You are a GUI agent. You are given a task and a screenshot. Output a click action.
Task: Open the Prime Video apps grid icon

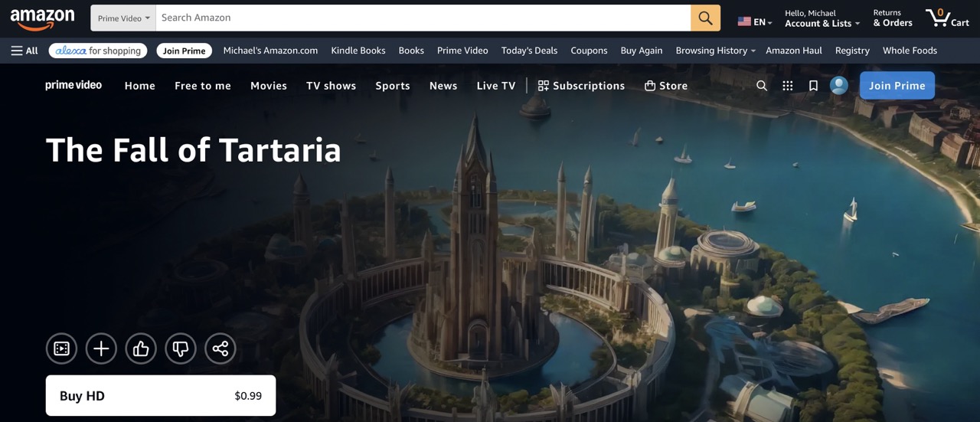[x=788, y=86]
